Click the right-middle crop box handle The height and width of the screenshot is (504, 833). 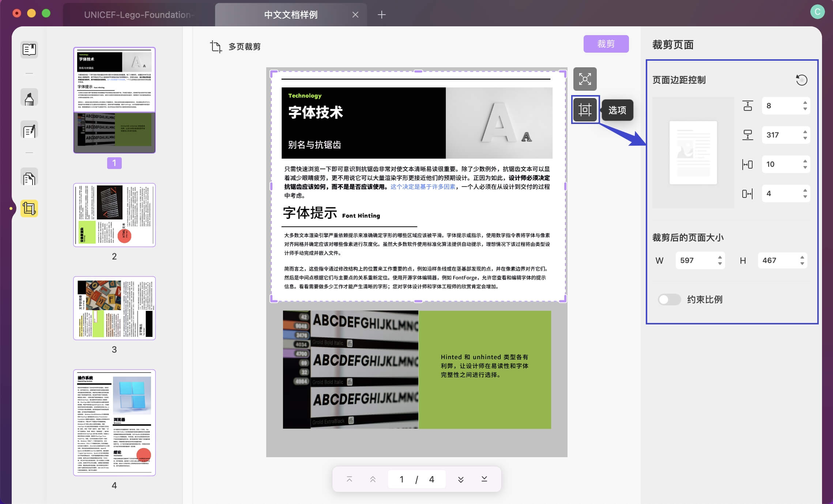tap(565, 187)
